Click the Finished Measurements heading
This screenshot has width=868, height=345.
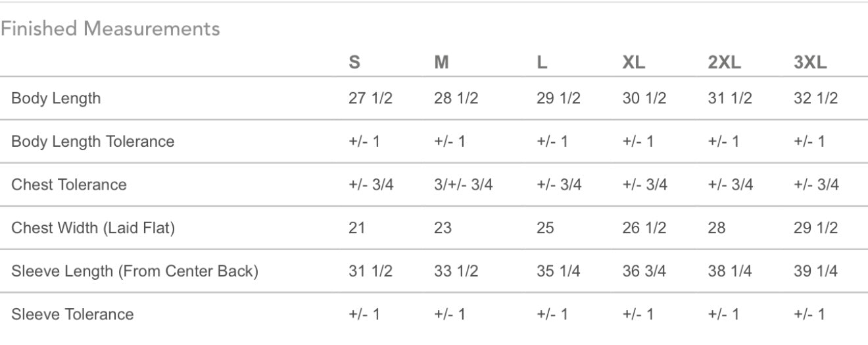click(x=110, y=29)
